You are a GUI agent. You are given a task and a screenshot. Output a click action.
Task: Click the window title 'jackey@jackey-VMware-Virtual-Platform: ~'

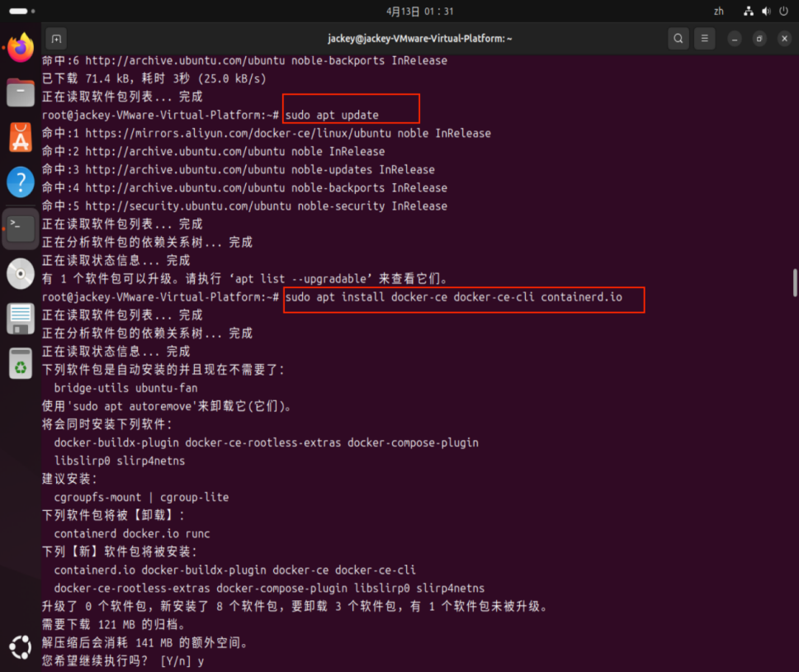(420, 39)
